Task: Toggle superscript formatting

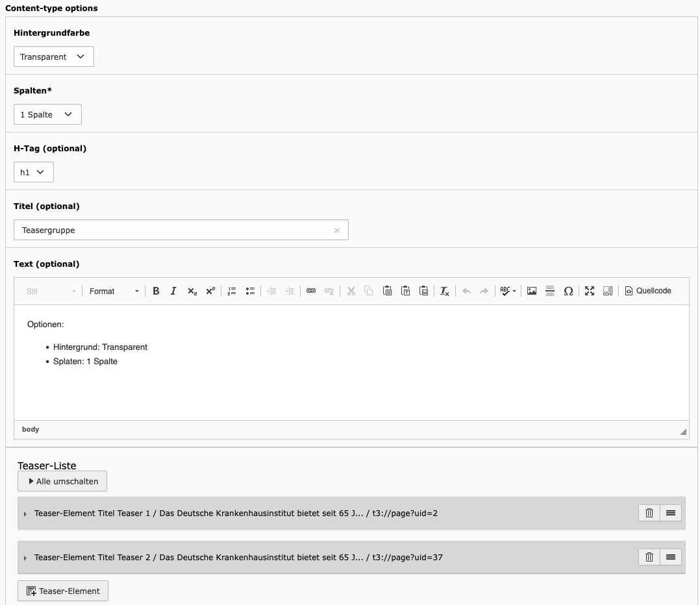Action: coord(210,291)
